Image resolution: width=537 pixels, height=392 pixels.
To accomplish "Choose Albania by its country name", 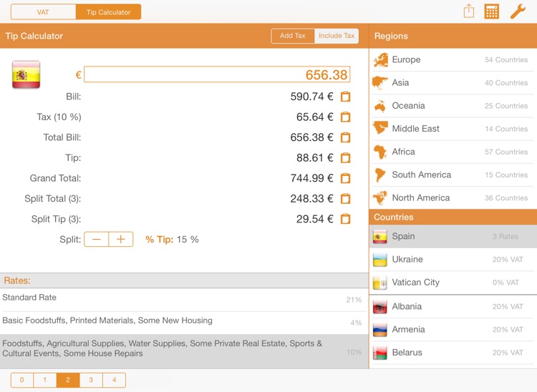I will (407, 306).
